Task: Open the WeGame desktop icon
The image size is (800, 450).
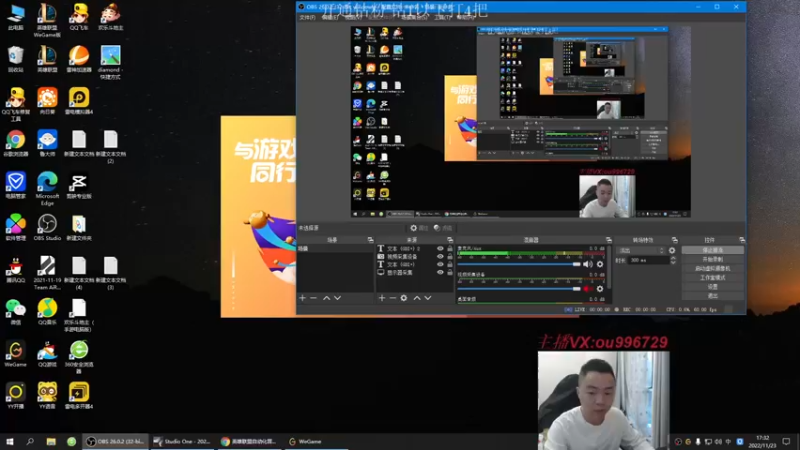Action: point(15,354)
